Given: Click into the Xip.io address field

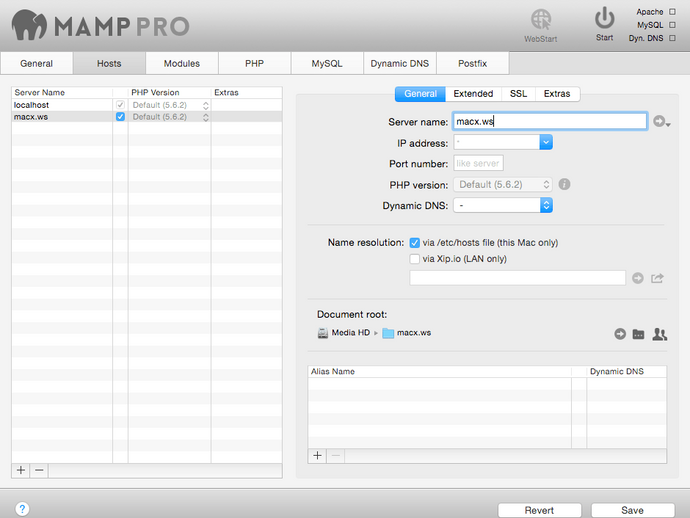Looking at the screenshot, I should pyautogui.click(x=518, y=278).
